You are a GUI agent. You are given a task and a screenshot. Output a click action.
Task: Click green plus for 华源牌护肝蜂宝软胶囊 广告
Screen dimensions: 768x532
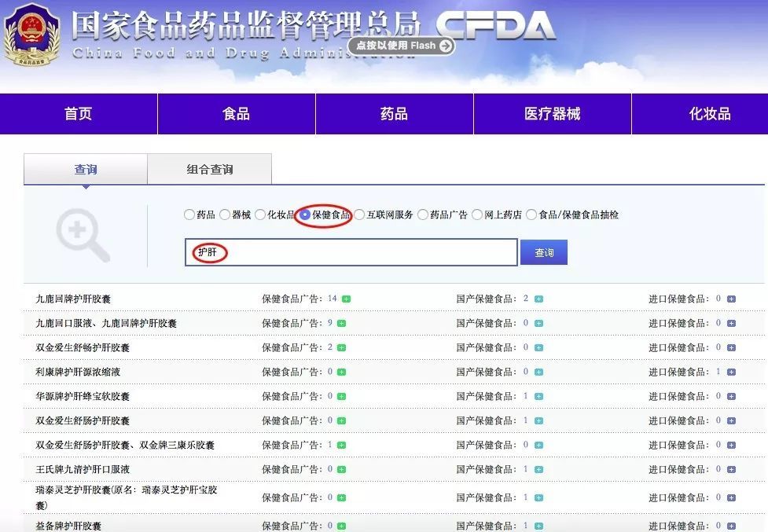coord(342,396)
